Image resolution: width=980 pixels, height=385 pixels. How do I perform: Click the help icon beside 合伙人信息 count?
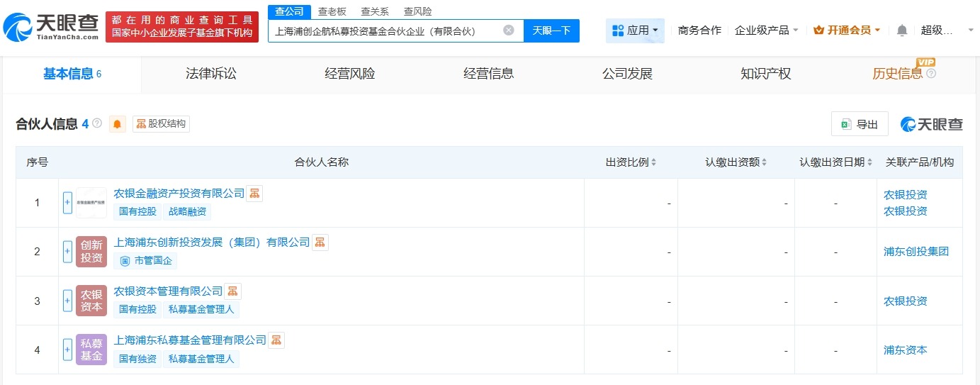tap(97, 123)
